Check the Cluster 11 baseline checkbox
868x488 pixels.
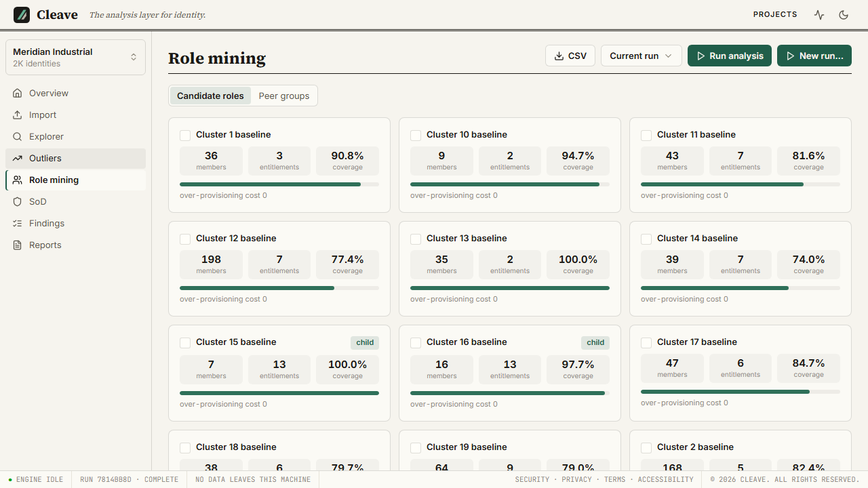click(x=646, y=136)
